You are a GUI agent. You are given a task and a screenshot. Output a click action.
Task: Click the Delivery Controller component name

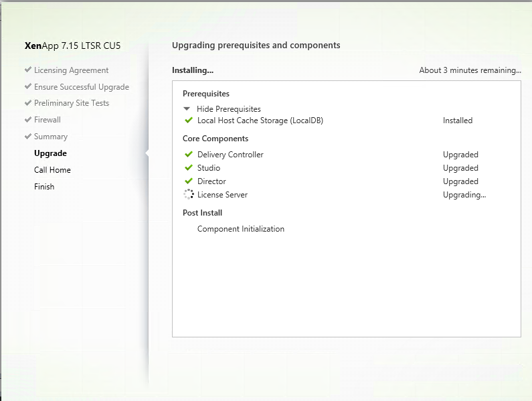[230, 155]
